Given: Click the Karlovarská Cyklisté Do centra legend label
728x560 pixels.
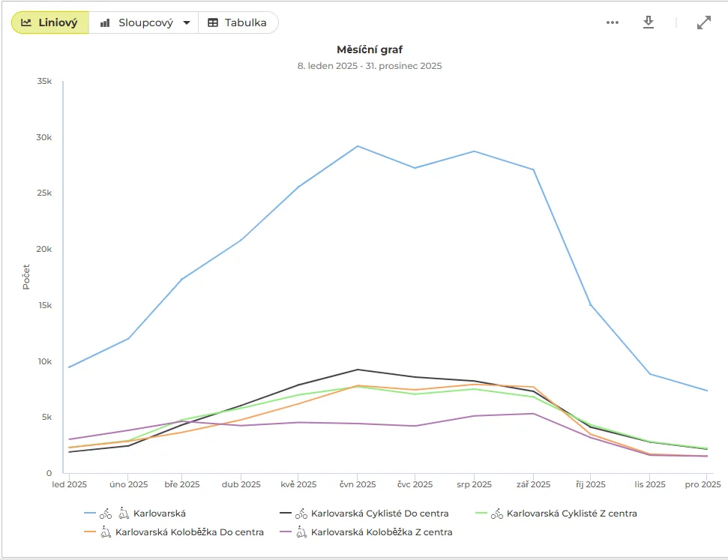Looking at the screenshot, I should pos(380,514).
